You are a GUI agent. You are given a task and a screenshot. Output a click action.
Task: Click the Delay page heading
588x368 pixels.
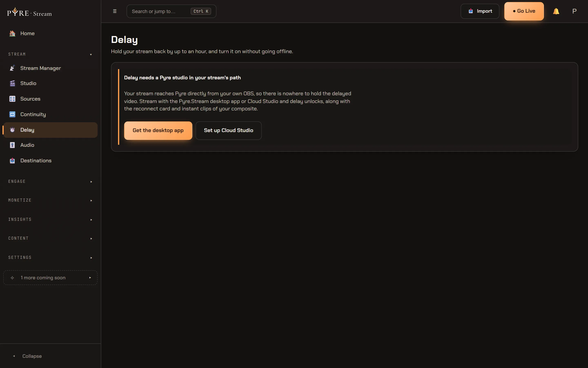click(x=124, y=40)
